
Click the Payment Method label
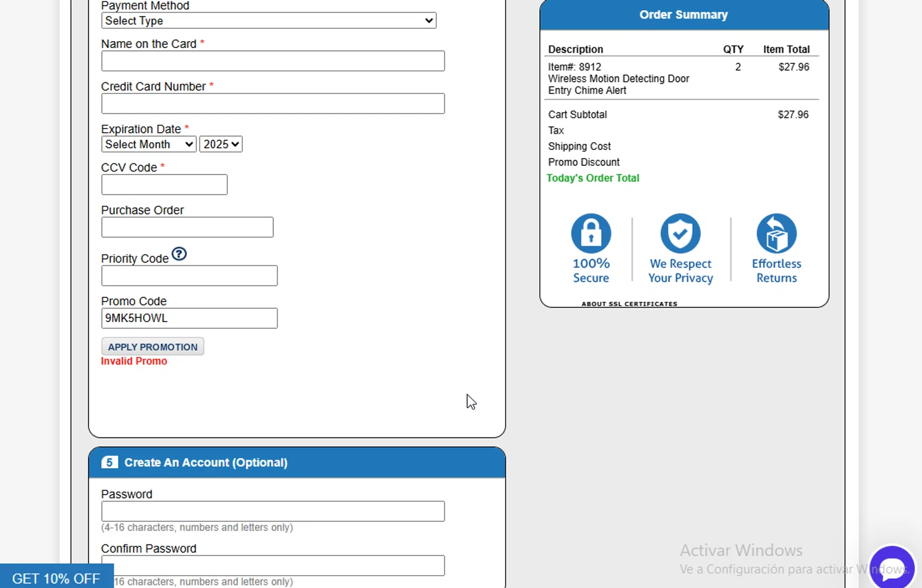(x=145, y=6)
